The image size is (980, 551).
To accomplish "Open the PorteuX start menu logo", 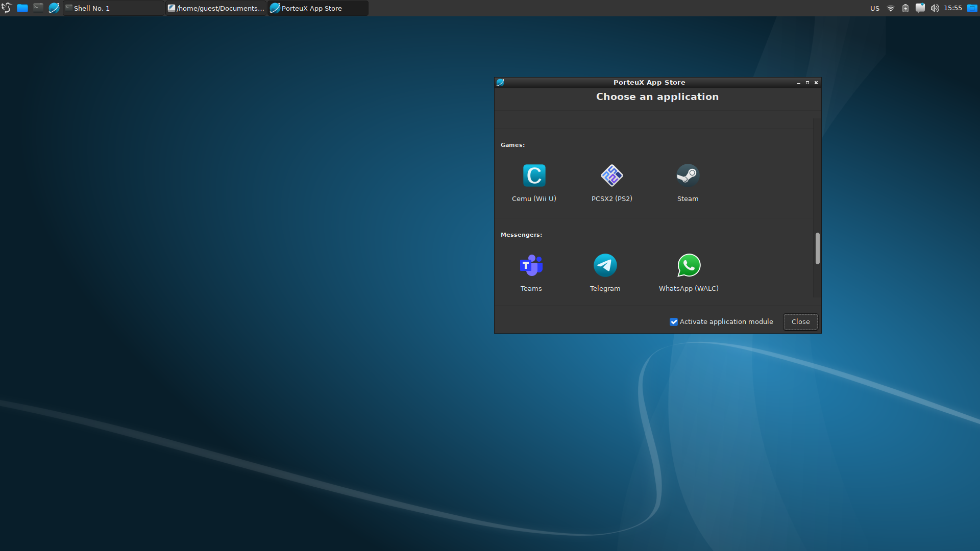I will click(x=6, y=8).
